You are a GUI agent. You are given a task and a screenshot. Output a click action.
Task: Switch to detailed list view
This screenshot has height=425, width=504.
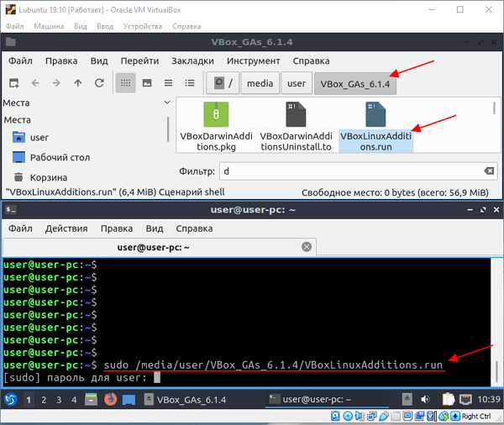tap(190, 83)
